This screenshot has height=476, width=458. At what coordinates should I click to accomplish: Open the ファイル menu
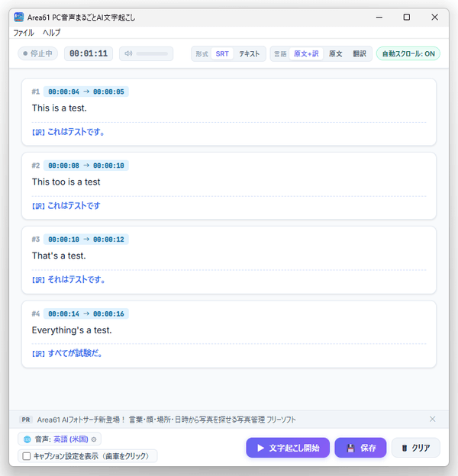(x=24, y=33)
